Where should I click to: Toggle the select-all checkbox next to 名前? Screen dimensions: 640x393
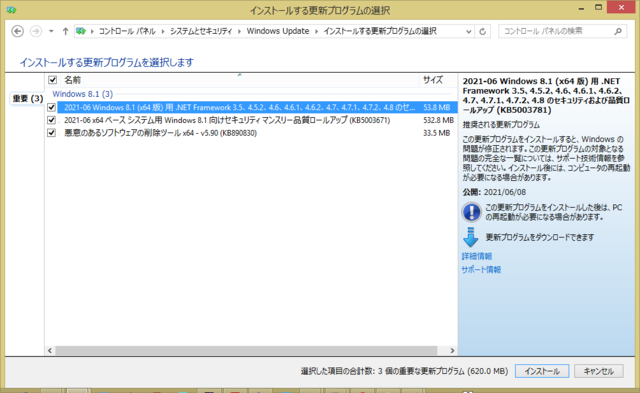click(52, 80)
